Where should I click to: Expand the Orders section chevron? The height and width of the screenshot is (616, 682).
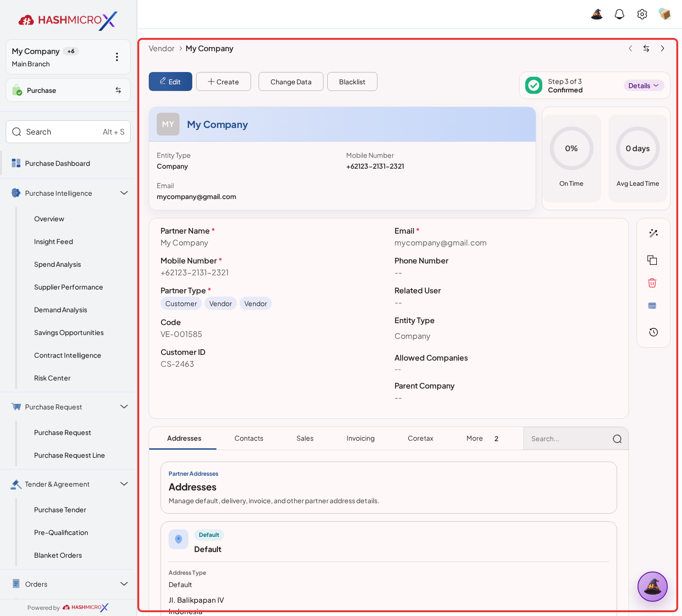click(124, 584)
